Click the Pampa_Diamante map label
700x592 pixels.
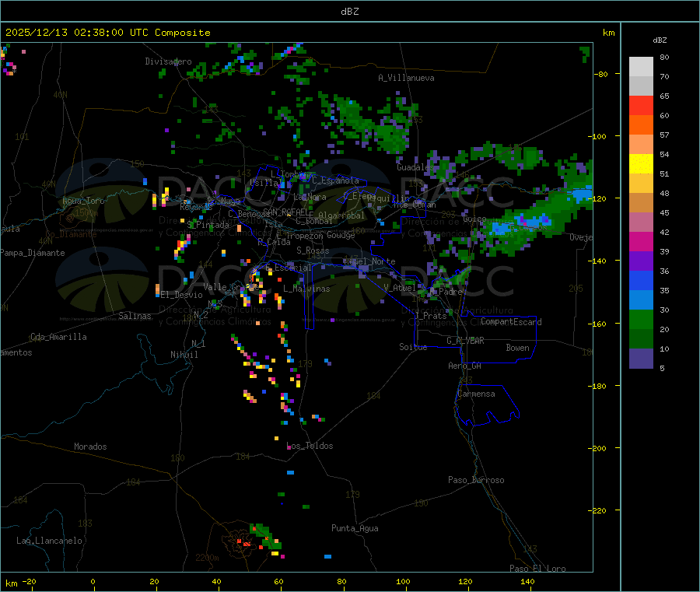(33, 253)
